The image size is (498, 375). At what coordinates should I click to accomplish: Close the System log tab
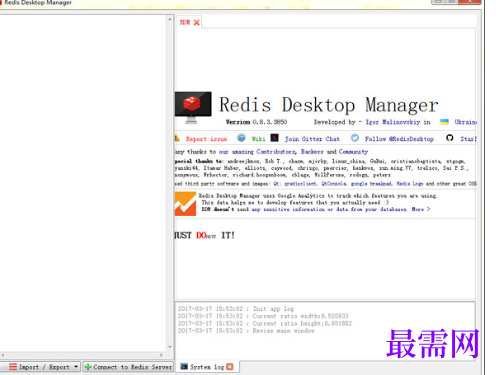point(230,367)
